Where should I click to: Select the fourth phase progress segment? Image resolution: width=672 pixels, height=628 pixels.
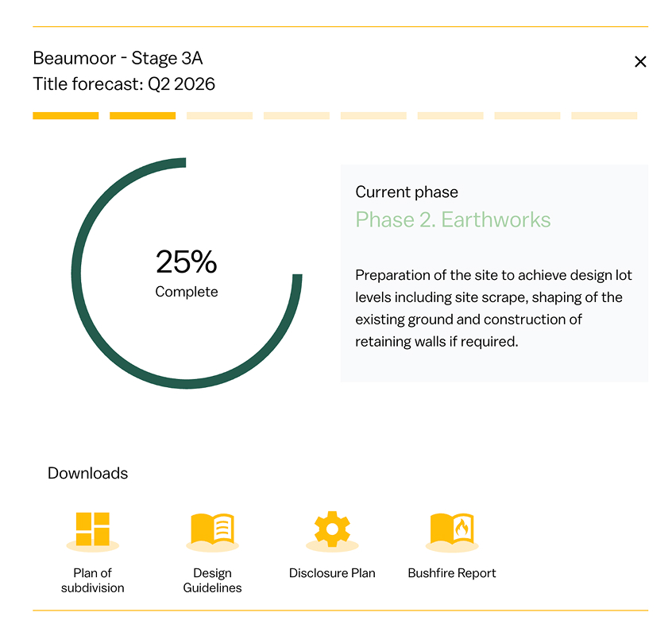coord(296,116)
